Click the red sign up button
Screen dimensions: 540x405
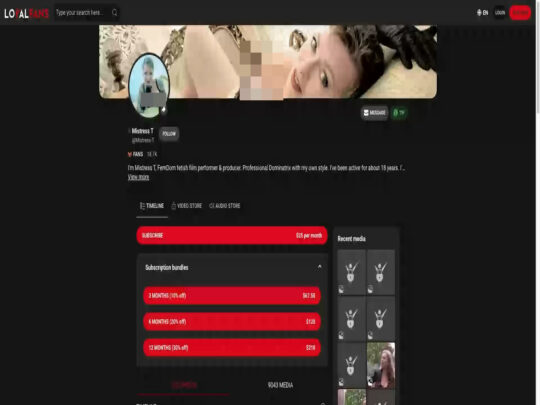coord(520,13)
